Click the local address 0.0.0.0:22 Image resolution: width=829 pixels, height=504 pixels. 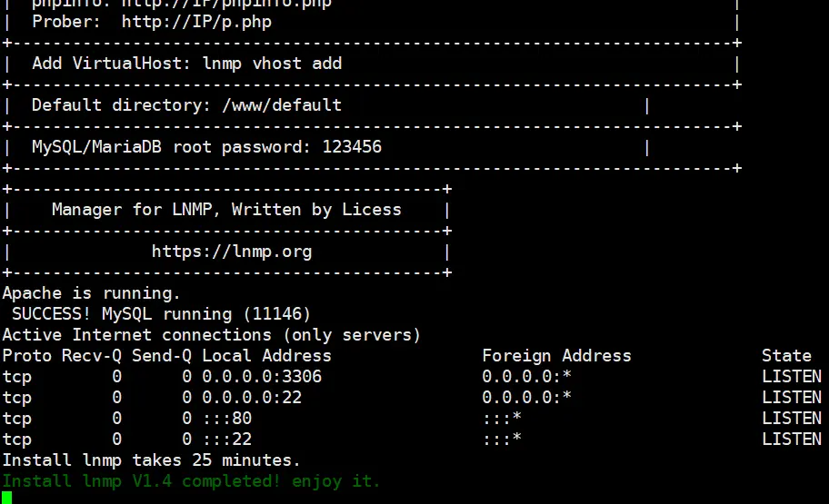pos(252,397)
